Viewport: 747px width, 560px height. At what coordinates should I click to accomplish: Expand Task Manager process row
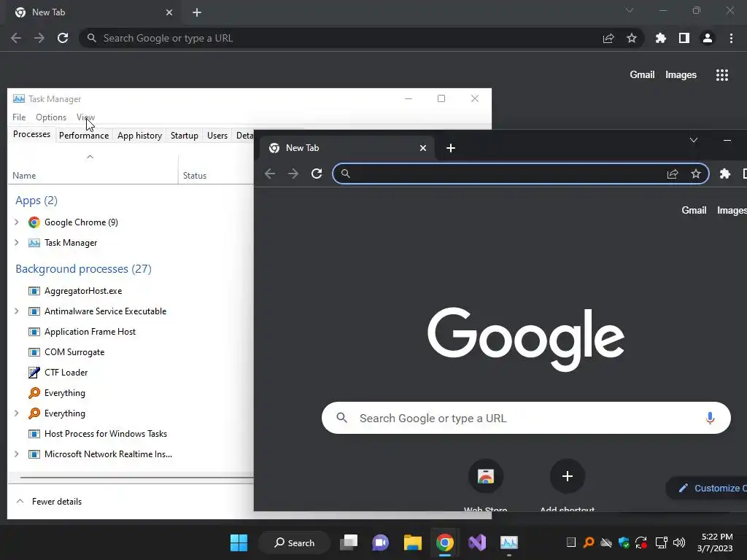tap(17, 242)
